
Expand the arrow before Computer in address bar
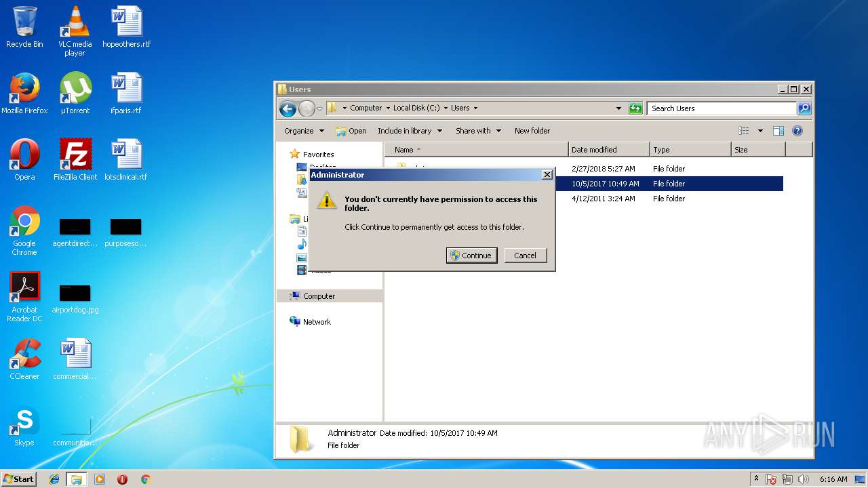click(x=344, y=108)
